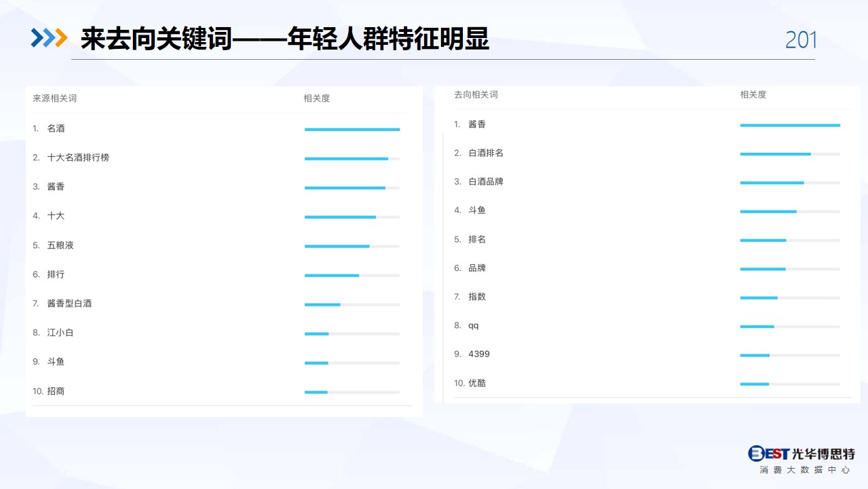The image size is (868, 489).
Task: Click the relevance bar for 白酒排名
Action: (x=790, y=153)
